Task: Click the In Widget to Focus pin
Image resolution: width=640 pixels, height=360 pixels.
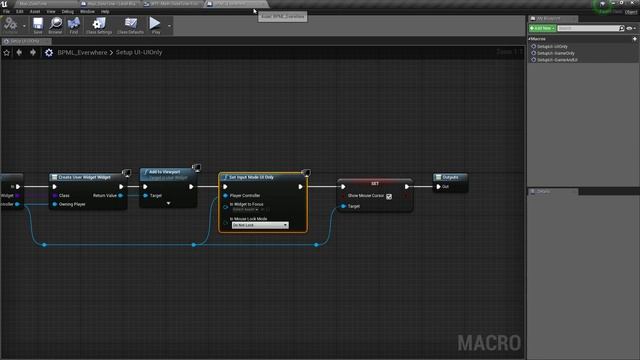Action: (x=225, y=207)
